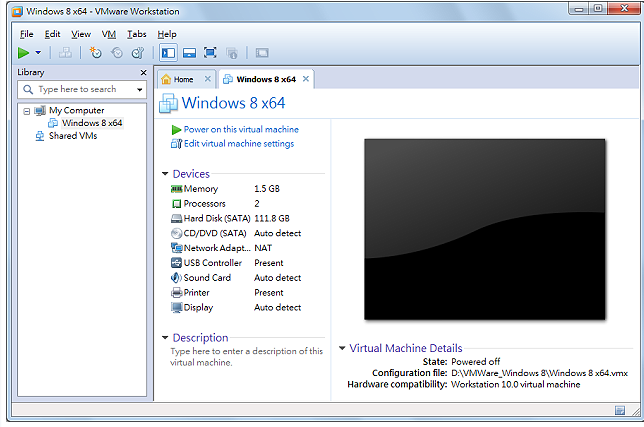The width and height of the screenshot is (644, 427).
Task: Select Windows 8 x64 in library tree
Action: [92, 123]
